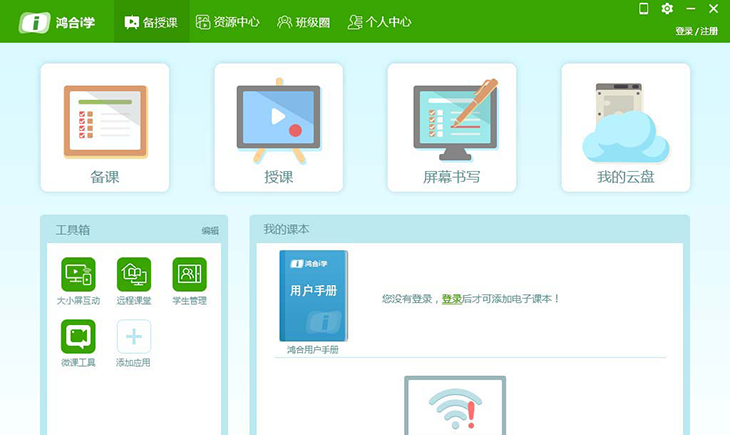Click the mobile device icon in title bar
This screenshot has height=435, width=730.
coord(644,9)
